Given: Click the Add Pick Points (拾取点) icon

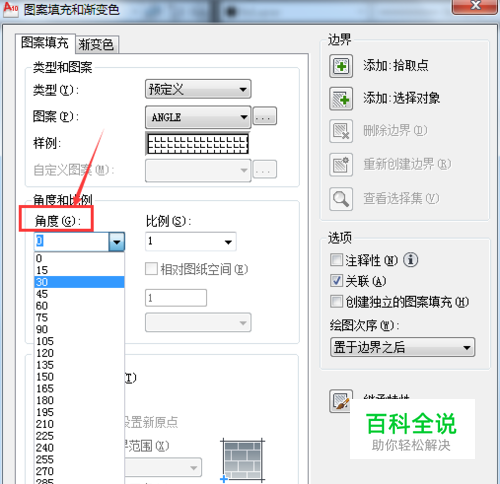Looking at the screenshot, I should (341, 66).
